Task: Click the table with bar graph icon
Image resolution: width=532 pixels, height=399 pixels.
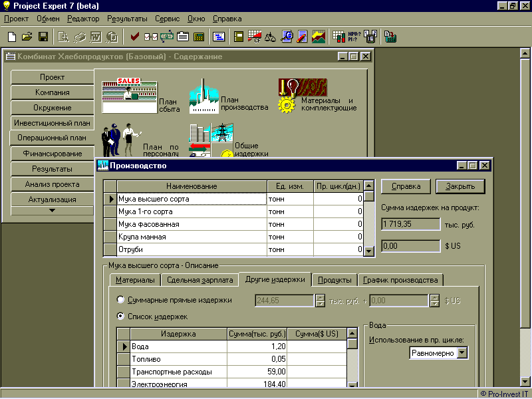Action: (338, 37)
